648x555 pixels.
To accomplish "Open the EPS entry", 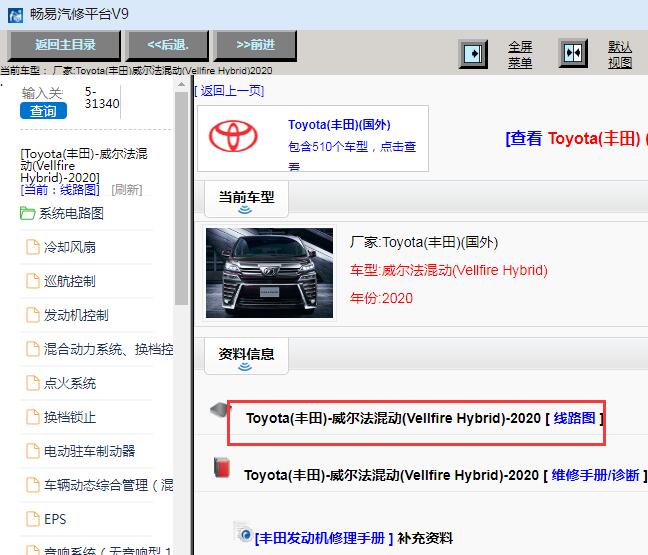I will click(x=55, y=519).
